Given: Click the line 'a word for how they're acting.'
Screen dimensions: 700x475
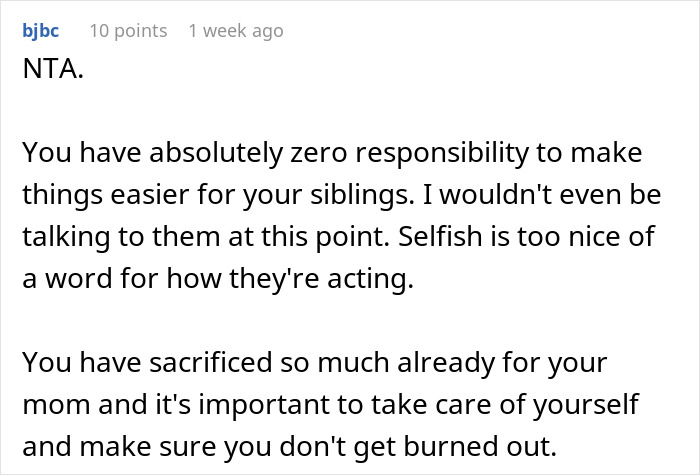Looking at the screenshot, I should [218, 279].
